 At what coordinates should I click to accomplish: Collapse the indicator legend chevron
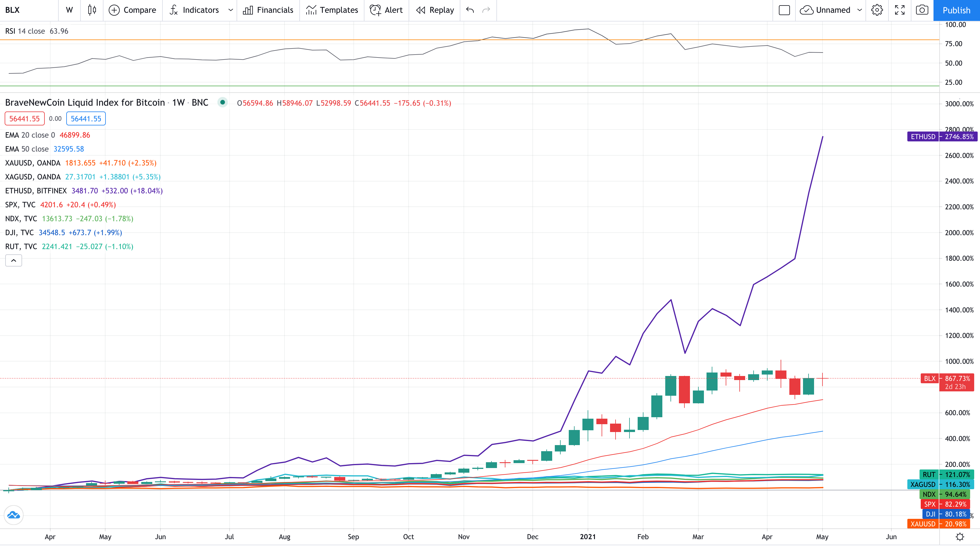click(x=13, y=260)
